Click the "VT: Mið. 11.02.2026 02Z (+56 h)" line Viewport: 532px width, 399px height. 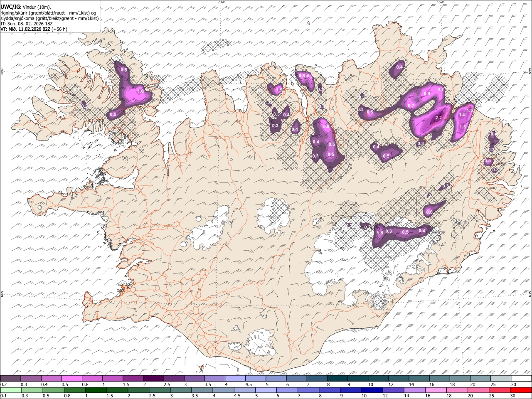pyautogui.click(x=34, y=29)
